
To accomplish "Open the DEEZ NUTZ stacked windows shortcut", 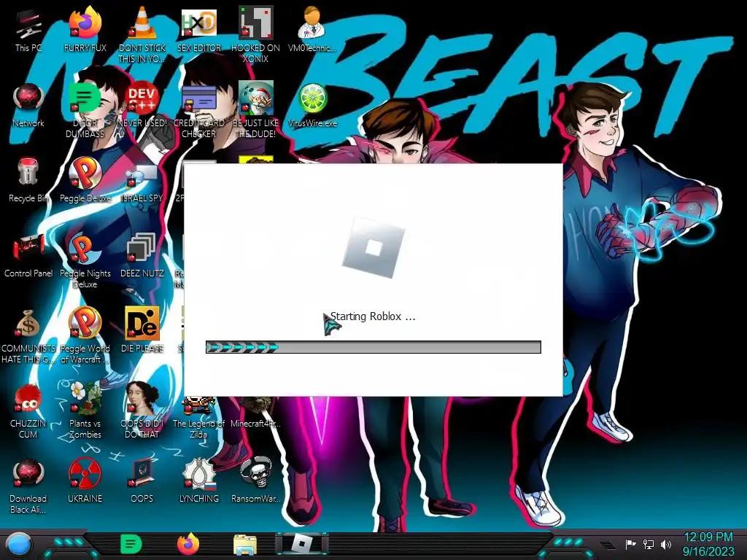I will click(142, 256).
